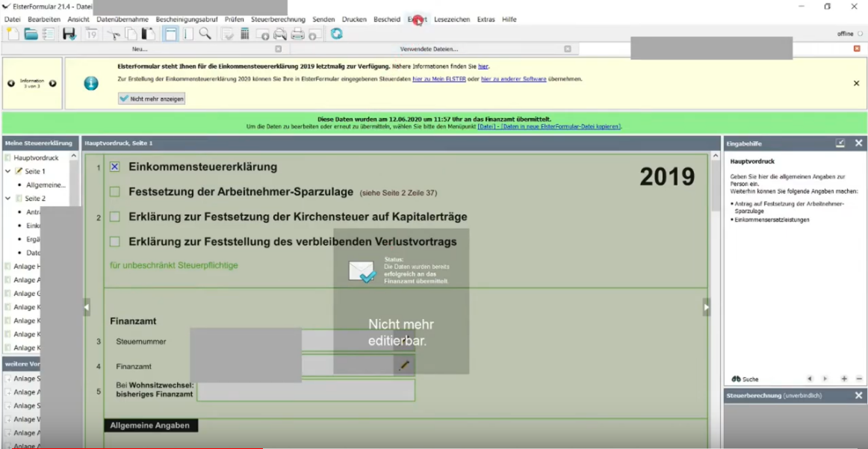Open the Senden menu
The height and width of the screenshot is (449, 868).
pos(323,19)
